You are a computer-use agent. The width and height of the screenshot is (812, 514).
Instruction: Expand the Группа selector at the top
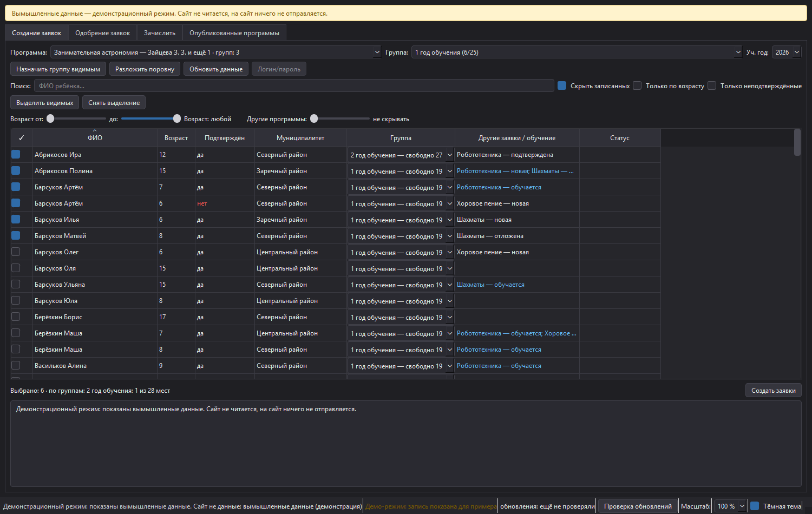tap(577, 52)
